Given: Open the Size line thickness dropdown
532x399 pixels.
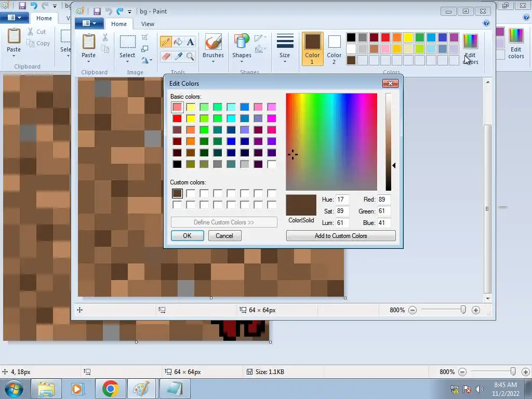Looking at the screenshot, I should (285, 48).
